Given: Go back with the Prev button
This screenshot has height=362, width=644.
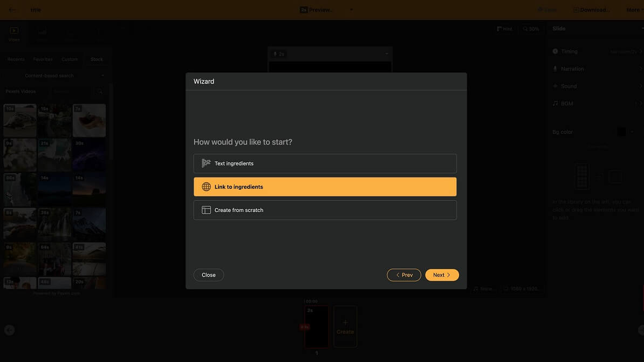Looking at the screenshot, I should 403,275.
